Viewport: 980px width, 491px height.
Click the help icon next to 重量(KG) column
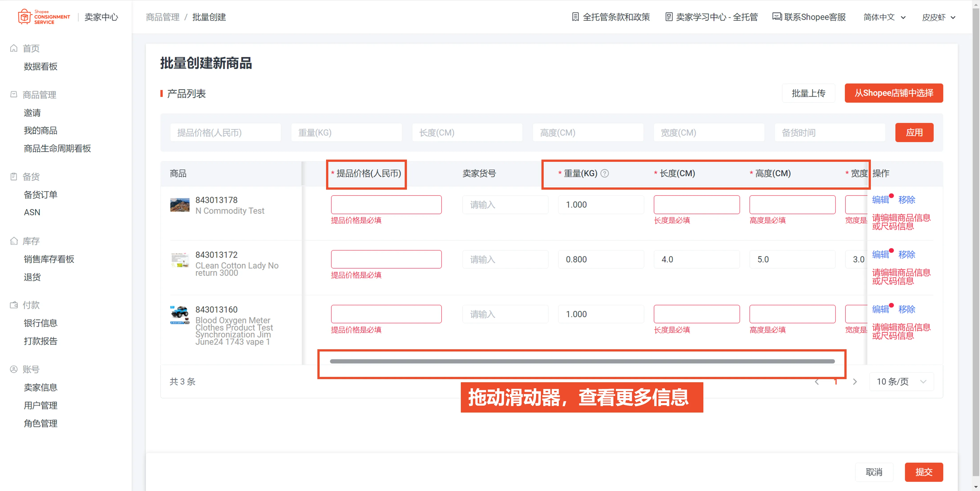(604, 173)
